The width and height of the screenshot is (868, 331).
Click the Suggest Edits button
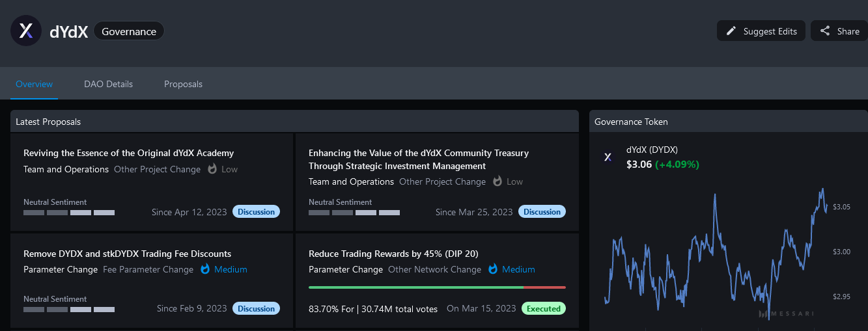[x=761, y=31]
